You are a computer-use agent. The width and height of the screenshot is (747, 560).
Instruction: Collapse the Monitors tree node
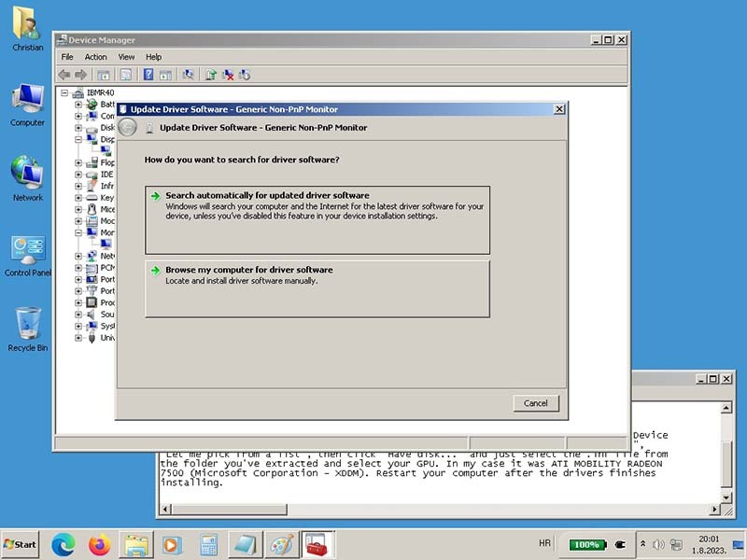click(x=78, y=232)
